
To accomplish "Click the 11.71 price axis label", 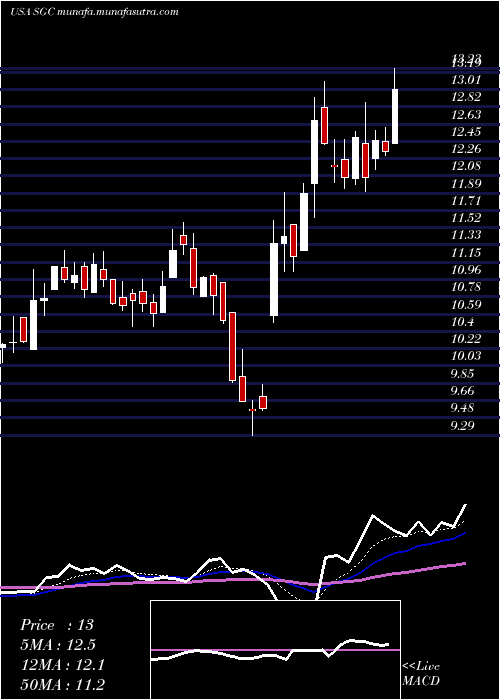I will [x=466, y=200].
